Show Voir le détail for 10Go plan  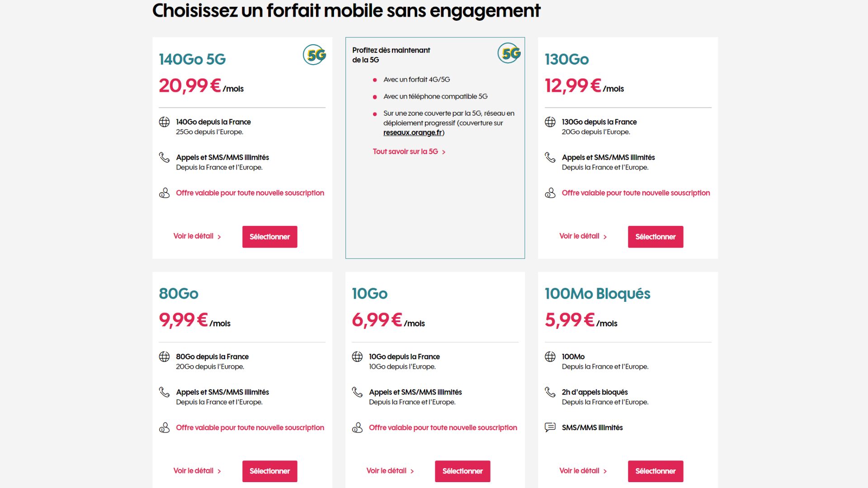click(390, 471)
